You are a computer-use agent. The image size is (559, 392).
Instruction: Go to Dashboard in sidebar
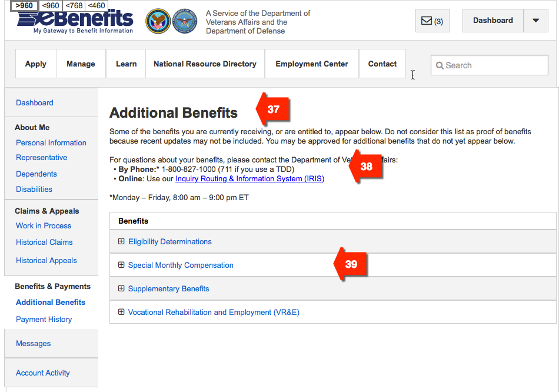tap(35, 103)
